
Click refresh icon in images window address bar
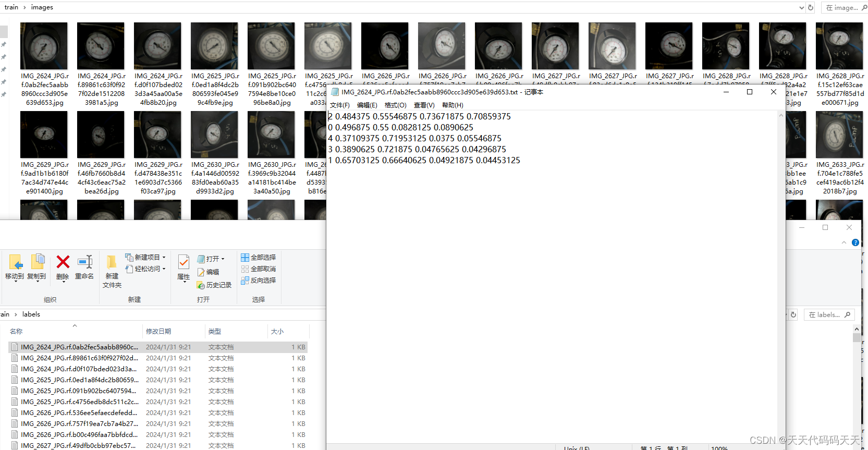click(x=811, y=7)
